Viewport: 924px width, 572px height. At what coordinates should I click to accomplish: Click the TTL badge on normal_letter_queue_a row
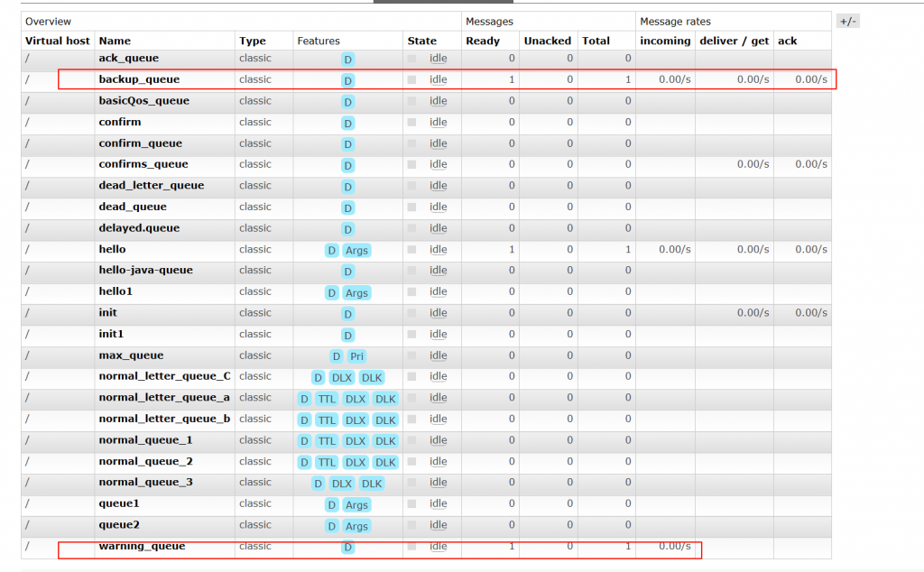327,399
